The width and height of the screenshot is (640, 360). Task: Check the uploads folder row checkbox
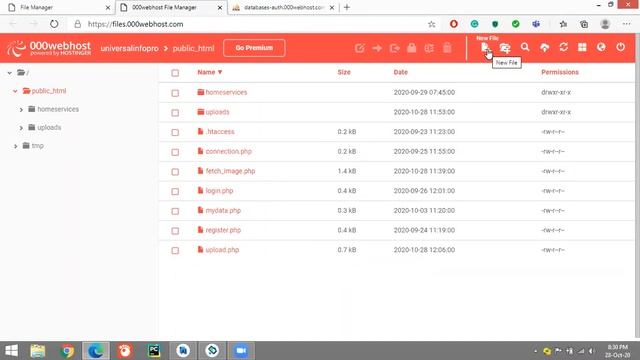click(175, 113)
